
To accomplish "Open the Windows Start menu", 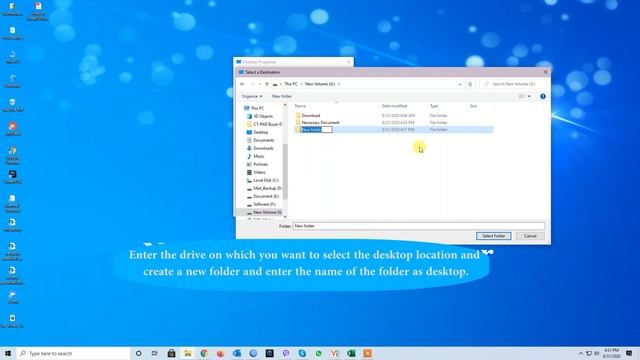I will 8,353.
